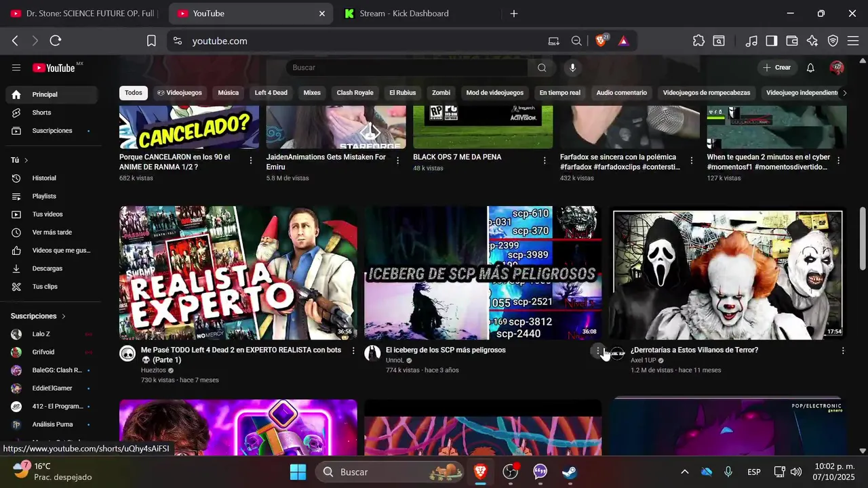Screen dimensions: 868x488
Task: Toggle system microphone tray icon
Action: [728, 472]
